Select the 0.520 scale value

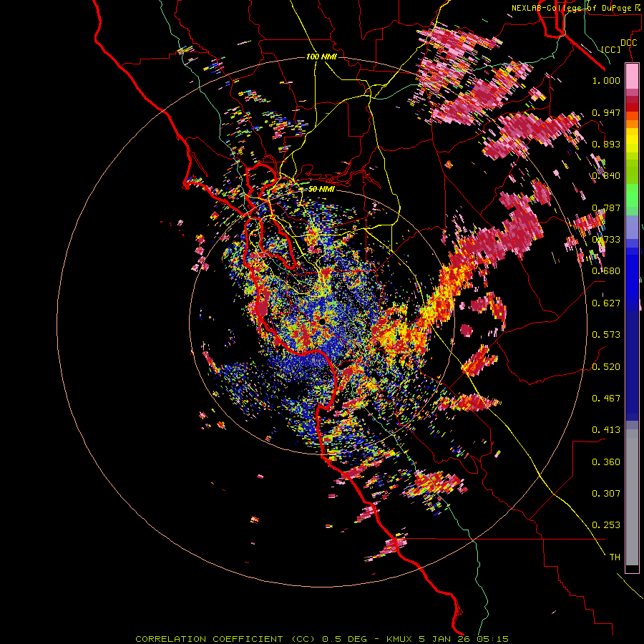click(606, 367)
